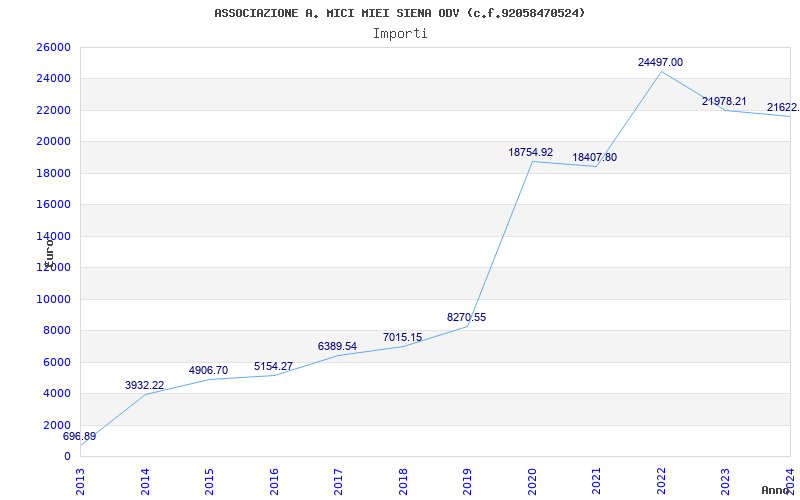Select the 8270.55 data label
The image size is (800, 500).
466,317
